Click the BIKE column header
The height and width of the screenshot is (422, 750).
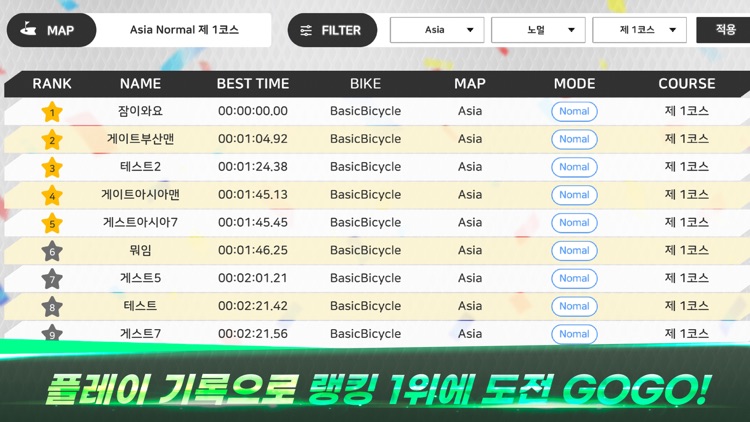pyautogui.click(x=365, y=84)
